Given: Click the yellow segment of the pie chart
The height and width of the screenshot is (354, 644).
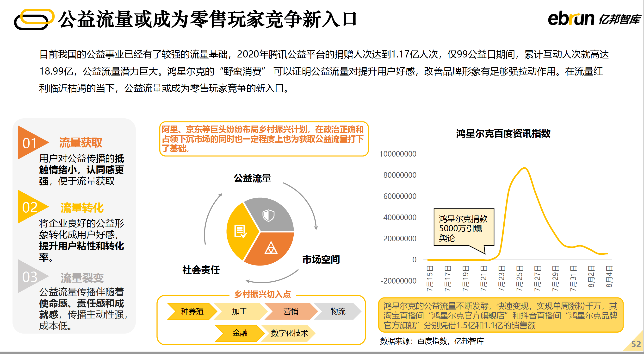Looking at the screenshot, I should (241, 231).
